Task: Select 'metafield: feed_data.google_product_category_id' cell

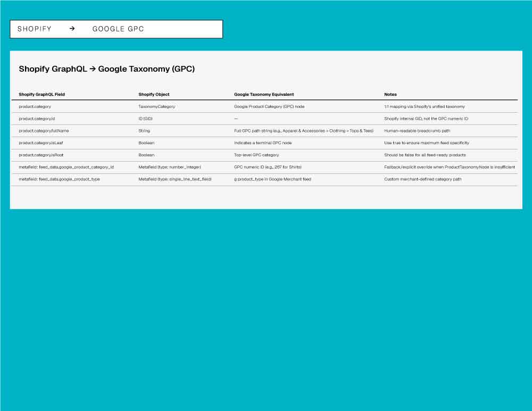Action: (x=66, y=167)
